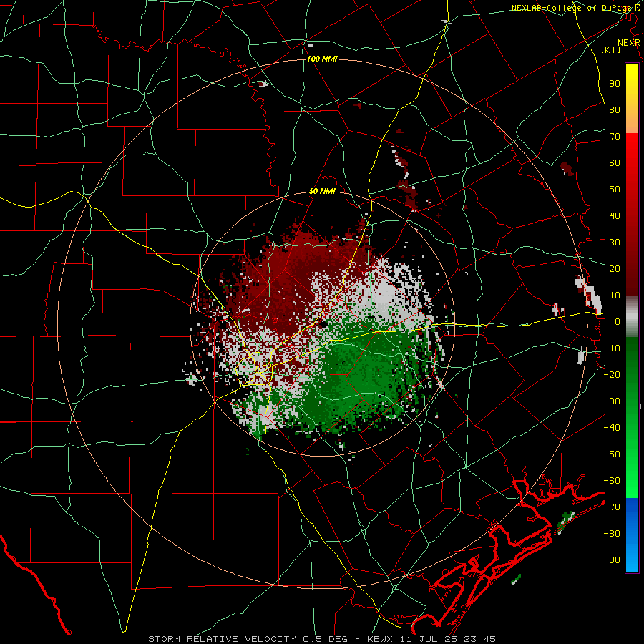
Task: Click the positive 10 scale value
Action: pyautogui.click(x=615, y=296)
